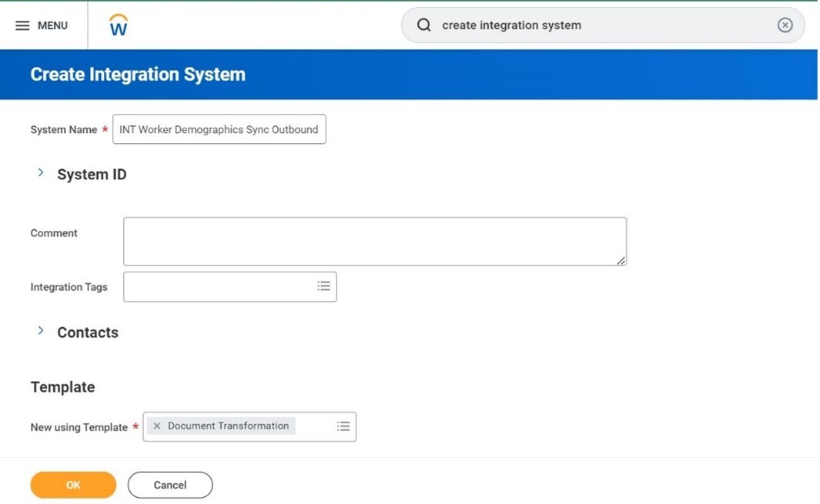Remove the Document Transformation selection
Viewport: 820px width, 504px height.
[x=157, y=426]
